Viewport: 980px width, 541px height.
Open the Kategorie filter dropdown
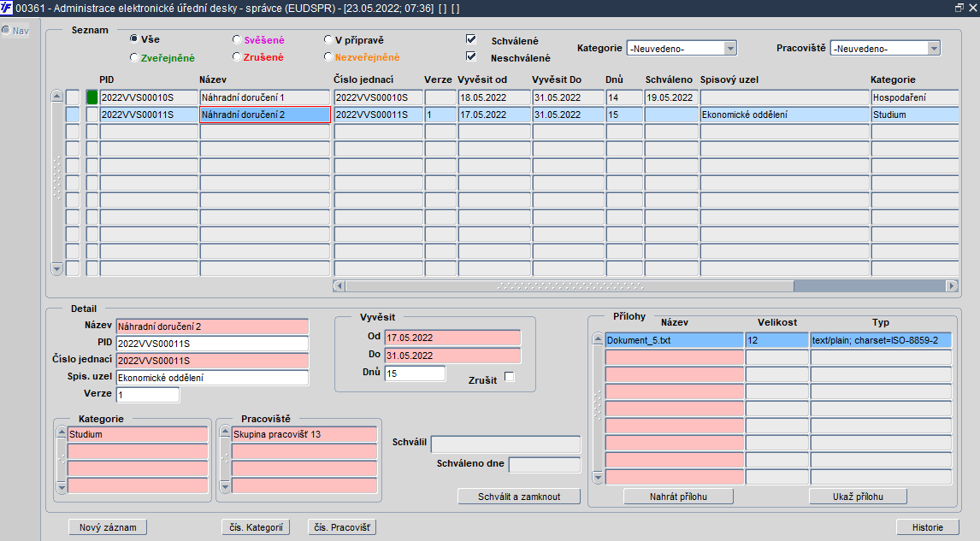[729, 48]
